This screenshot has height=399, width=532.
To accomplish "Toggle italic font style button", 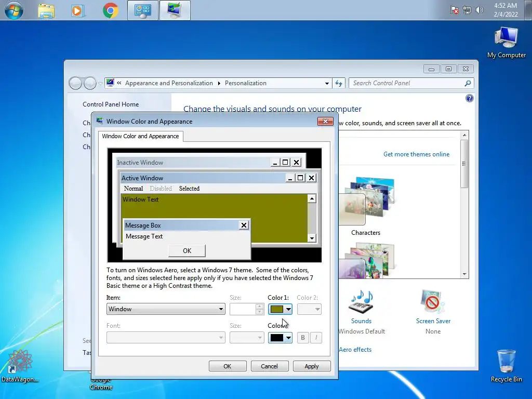I will coord(316,338).
